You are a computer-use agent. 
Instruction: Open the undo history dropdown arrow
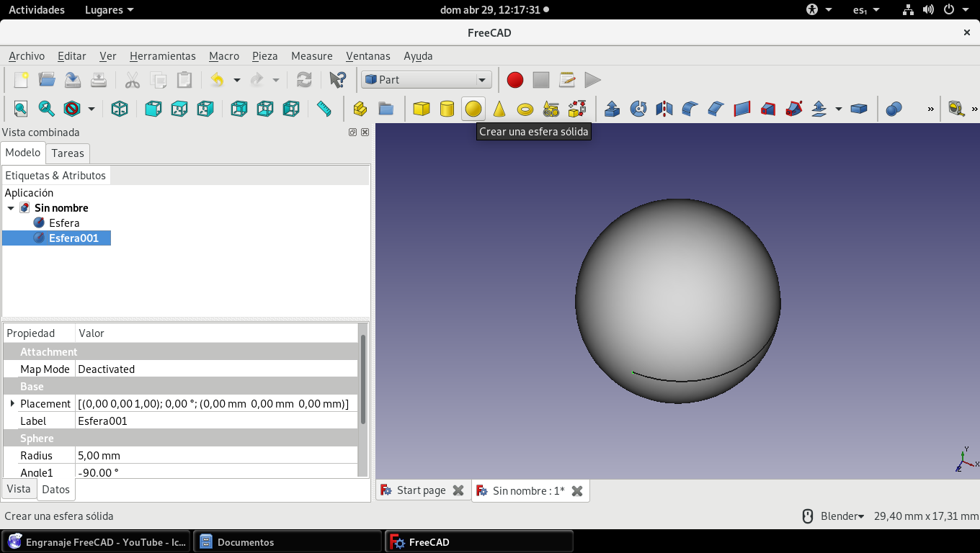[x=236, y=80]
